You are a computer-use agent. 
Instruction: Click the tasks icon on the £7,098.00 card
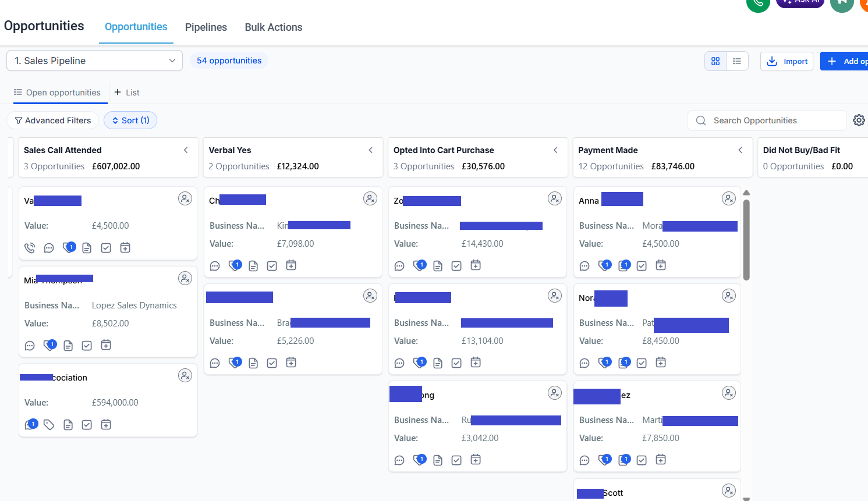(x=272, y=266)
